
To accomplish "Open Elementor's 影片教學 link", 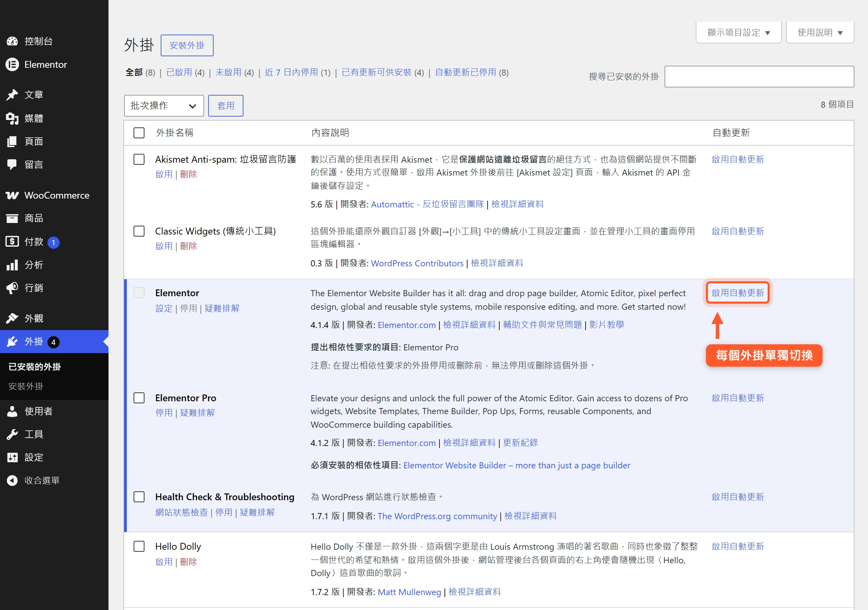I will (606, 325).
